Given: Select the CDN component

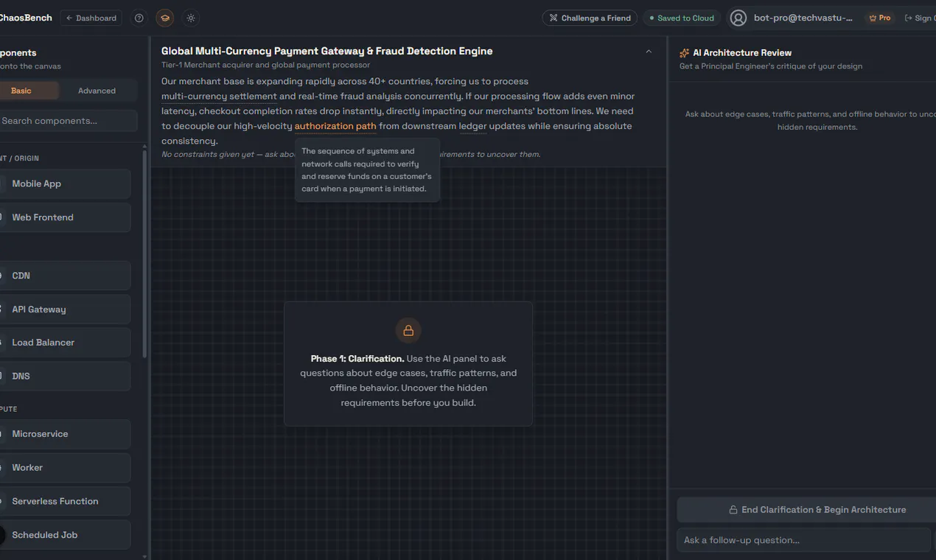Looking at the screenshot, I should pos(65,276).
